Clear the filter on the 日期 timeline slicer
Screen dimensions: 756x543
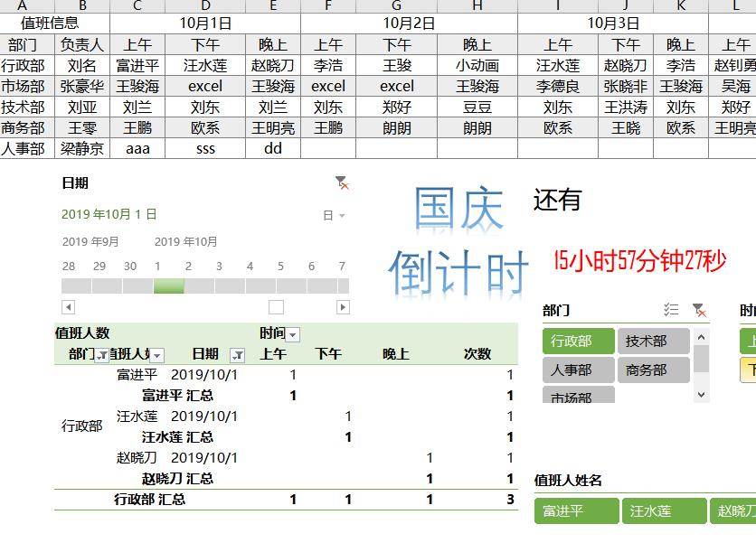pos(341,183)
